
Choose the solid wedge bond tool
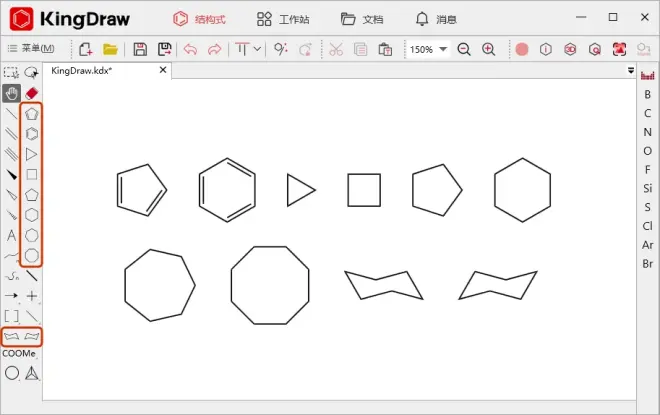pos(11,174)
